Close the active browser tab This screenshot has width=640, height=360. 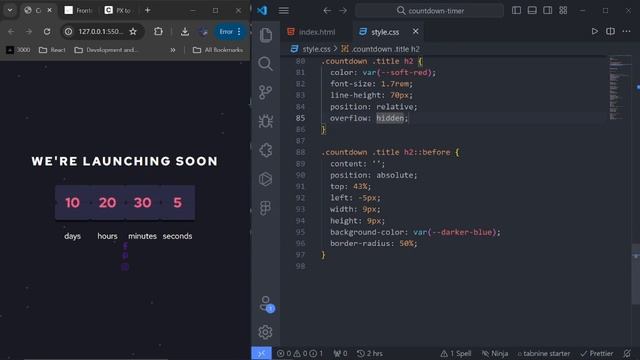click(49, 10)
